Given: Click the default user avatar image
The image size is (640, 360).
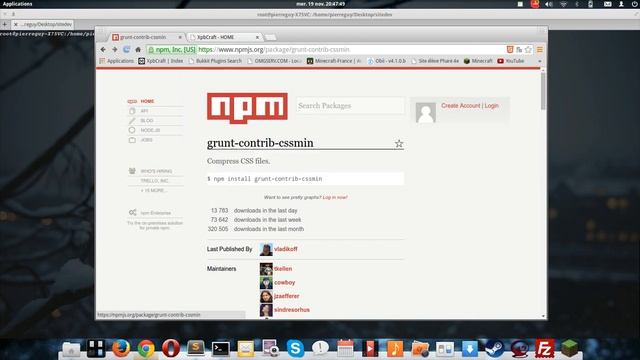Looking at the screenshot, I should pyautogui.click(x=425, y=112).
